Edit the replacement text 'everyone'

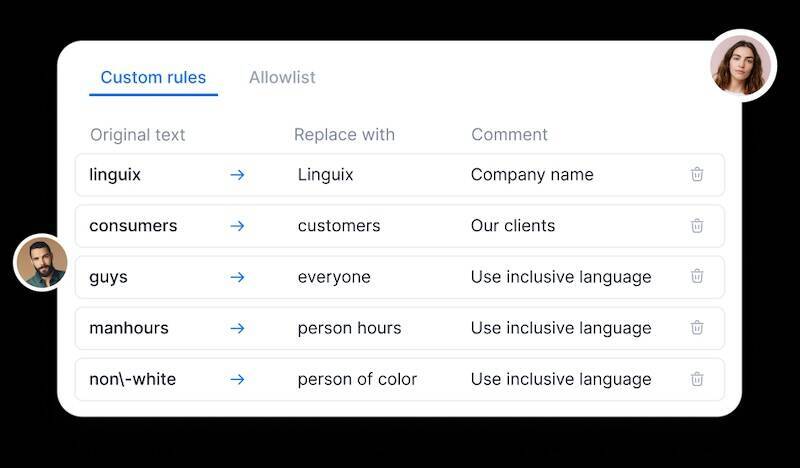point(334,277)
